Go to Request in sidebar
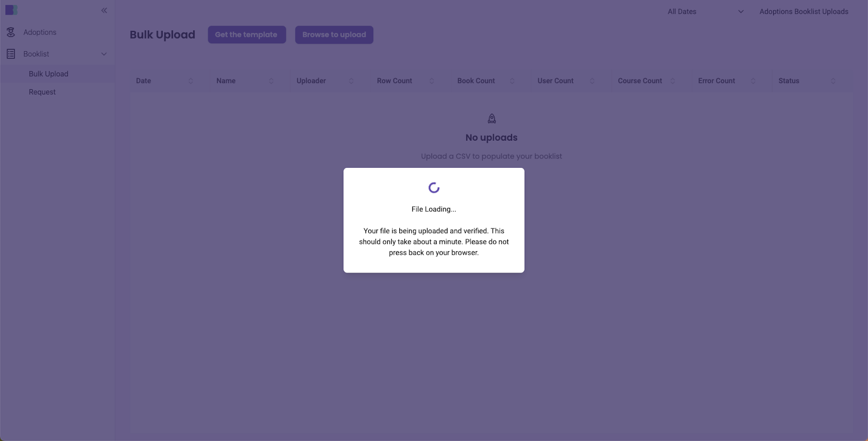The image size is (868, 441). coord(42,92)
